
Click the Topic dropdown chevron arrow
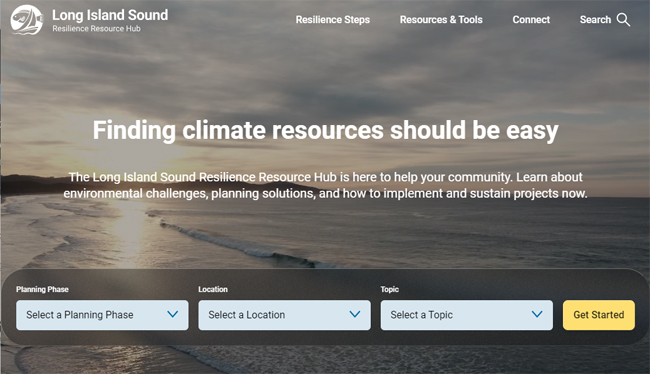537,314
